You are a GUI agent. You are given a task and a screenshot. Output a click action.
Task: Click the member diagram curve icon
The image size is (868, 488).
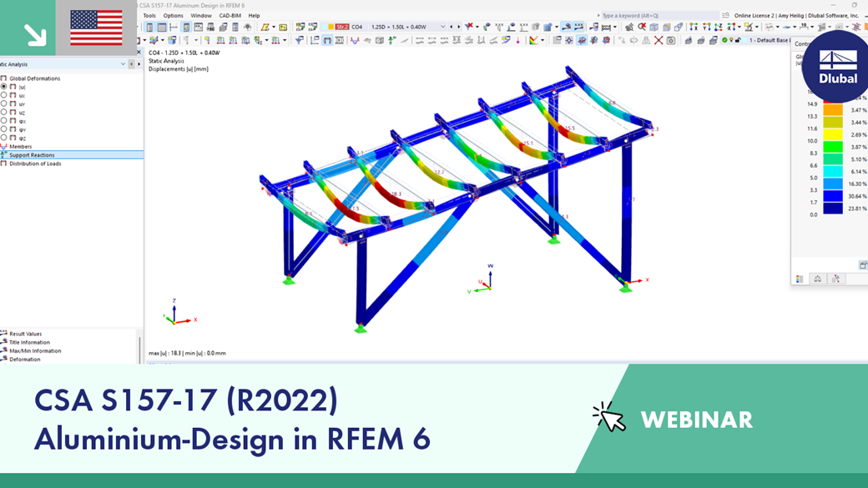coord(354,40)
